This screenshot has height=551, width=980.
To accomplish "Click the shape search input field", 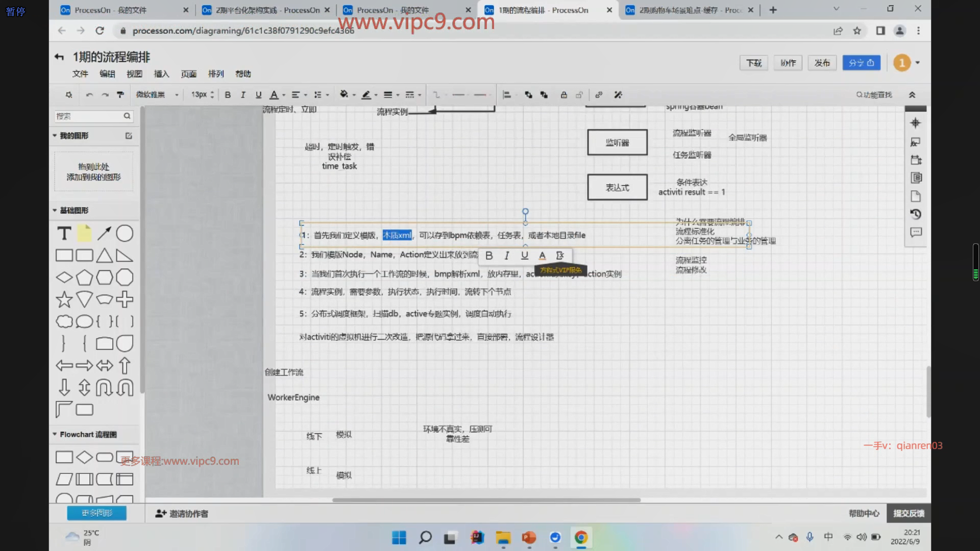I will pyautogui.click(x=88, y=116).
